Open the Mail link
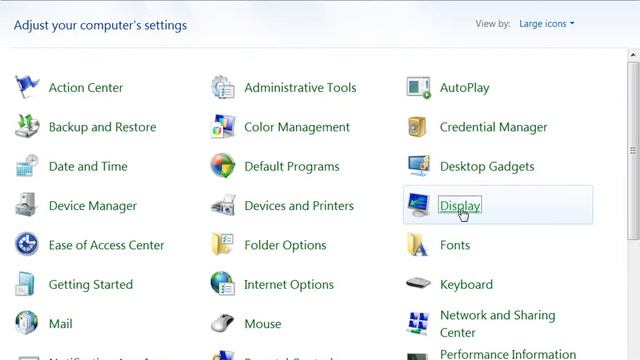Viewport: 640px width, 360px height. [61, 324]
